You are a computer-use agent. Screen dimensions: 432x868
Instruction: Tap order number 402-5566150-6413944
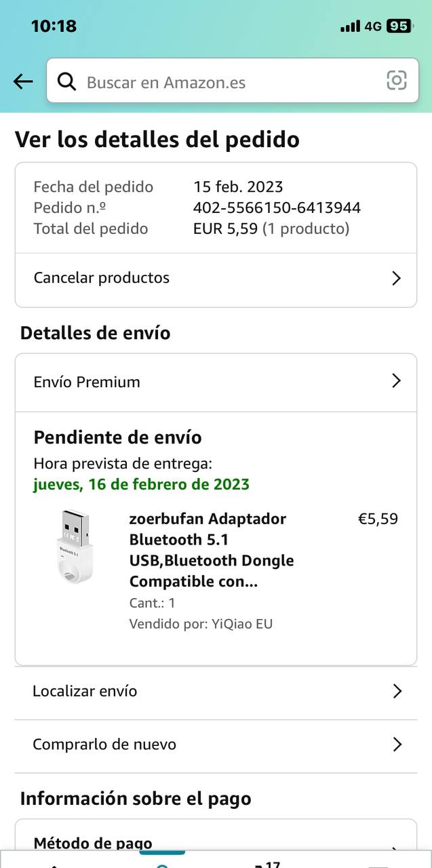point(277,208)
